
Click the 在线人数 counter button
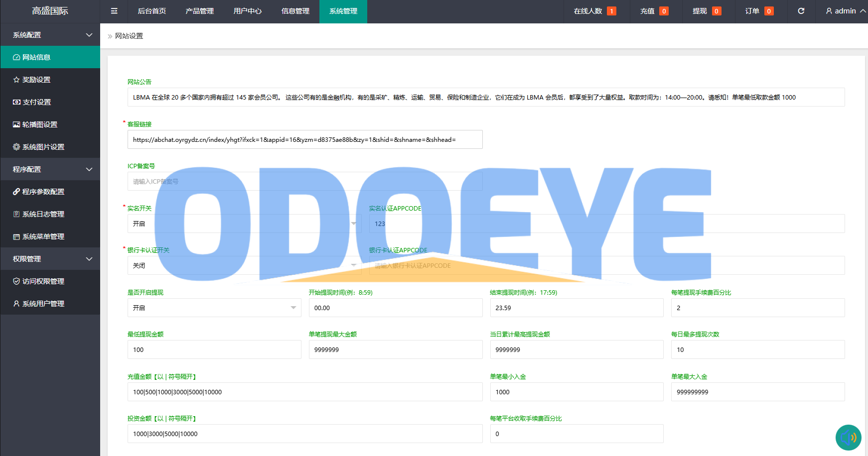pyautogui.click(x=594, y=11)
